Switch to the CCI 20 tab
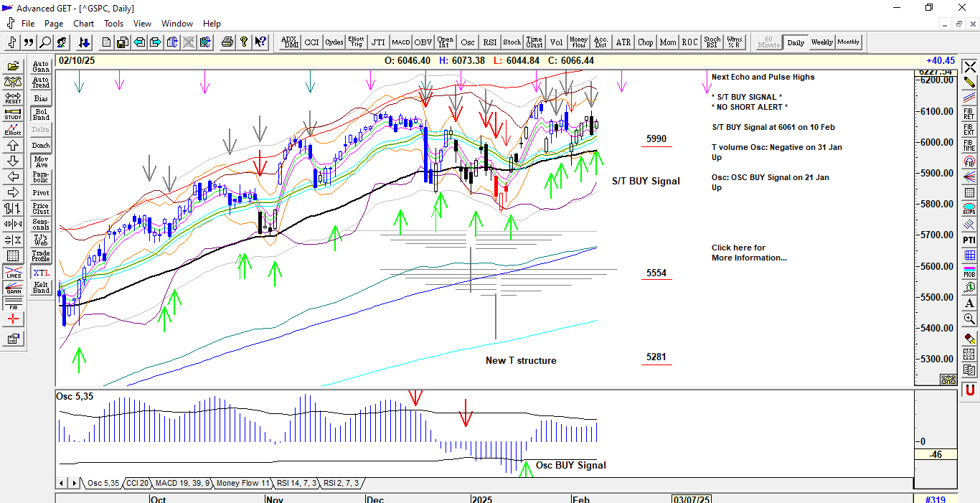The height and width of the screenshot is (503, 980). [x=137, y=483]
